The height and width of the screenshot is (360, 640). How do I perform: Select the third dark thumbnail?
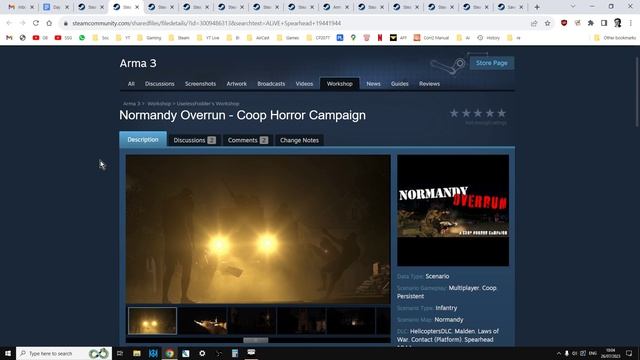click(x=252, y=321)
